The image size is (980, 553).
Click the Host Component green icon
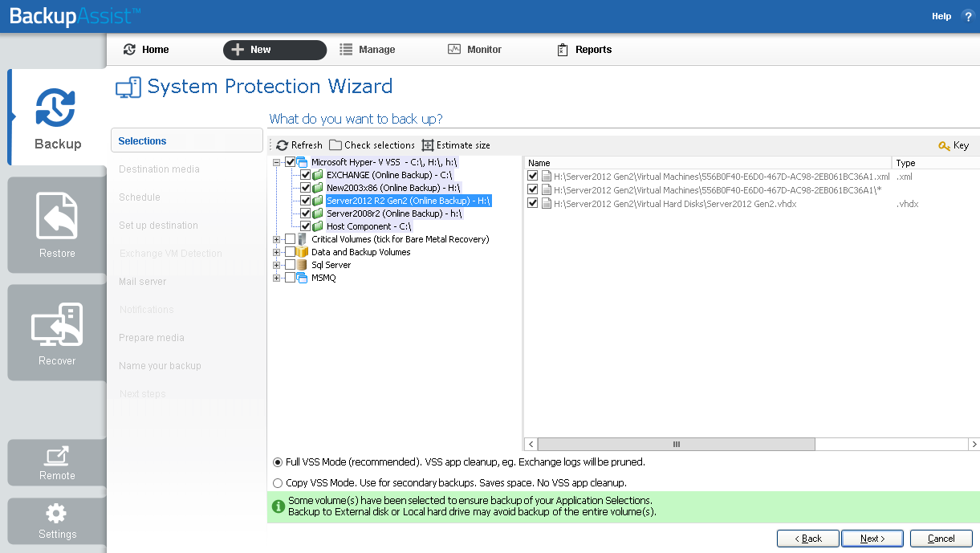pos(318,226)
